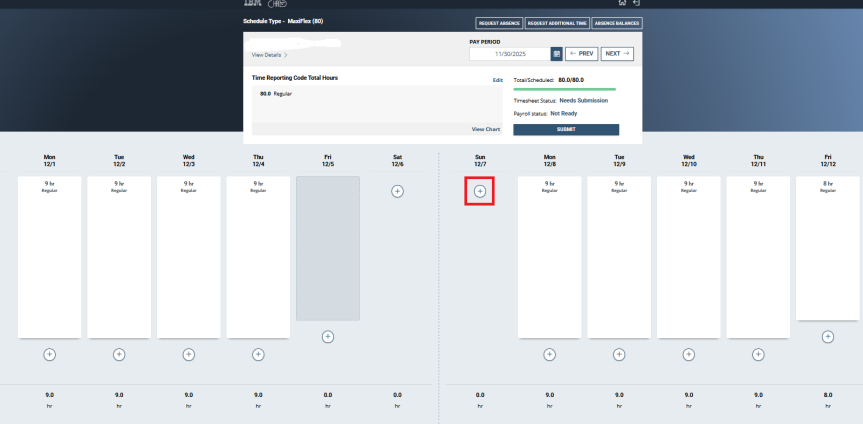This screenshot has height=424, width=863.
Task: Click the 'Fri 12/12' column header
Action: tap(828, 161)
